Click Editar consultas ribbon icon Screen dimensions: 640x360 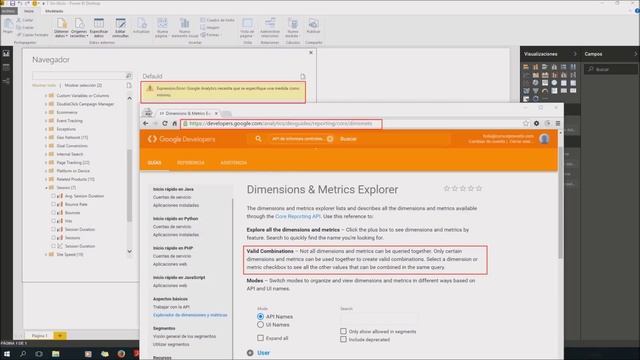pyautogui.click(x=120, y=28)
